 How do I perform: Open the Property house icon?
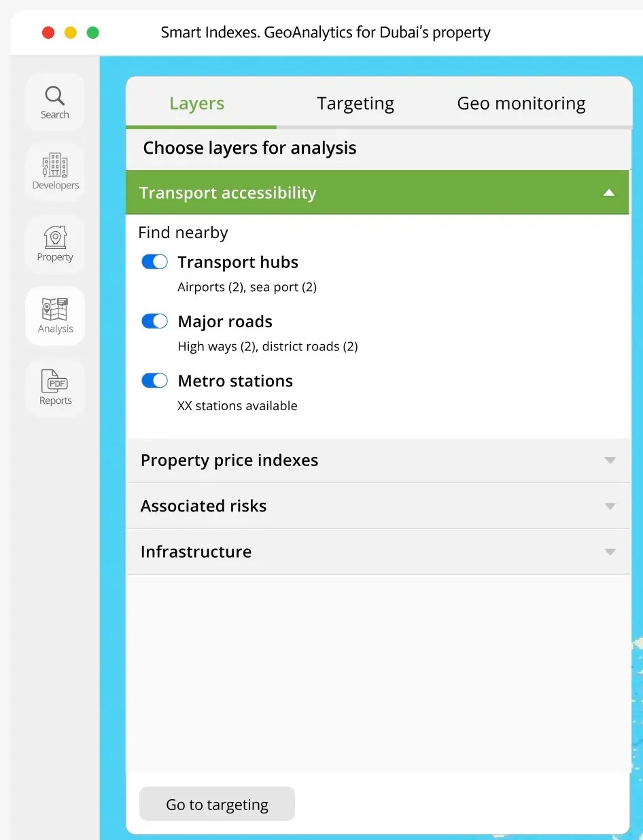tap(55, 244)
